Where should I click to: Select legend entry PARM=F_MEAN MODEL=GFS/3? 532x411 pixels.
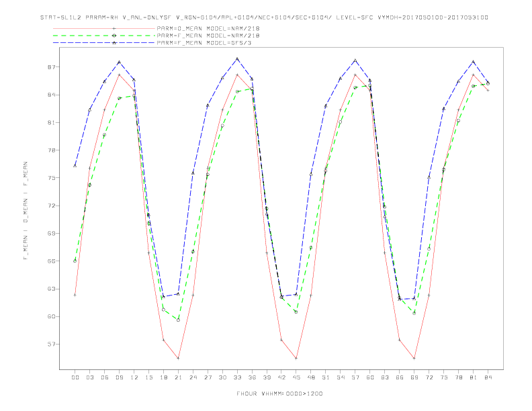click(x=204, y=43)
